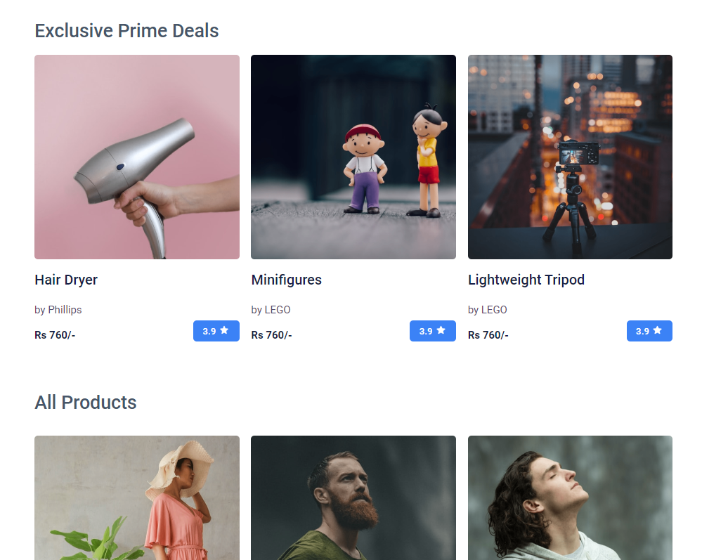728x560 pixels.
Task: Click the 3.9 rating badge for Lightweight Tripod
Action: [649, 331]
